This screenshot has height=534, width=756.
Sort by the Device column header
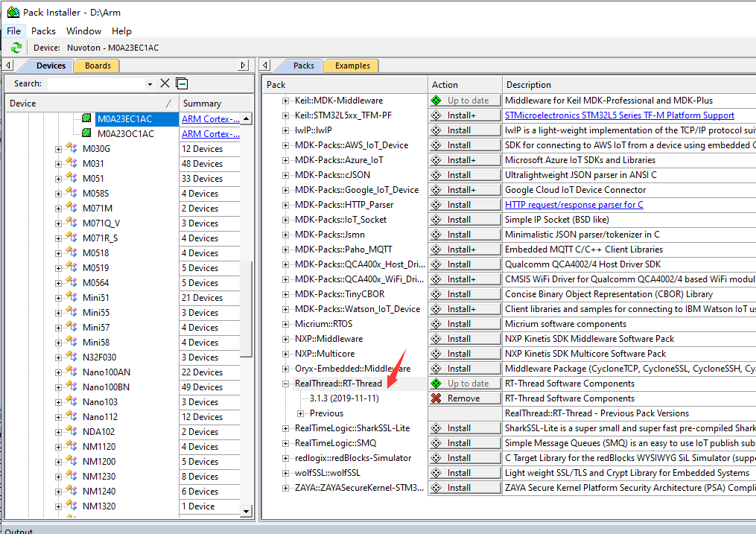(92, 103)
